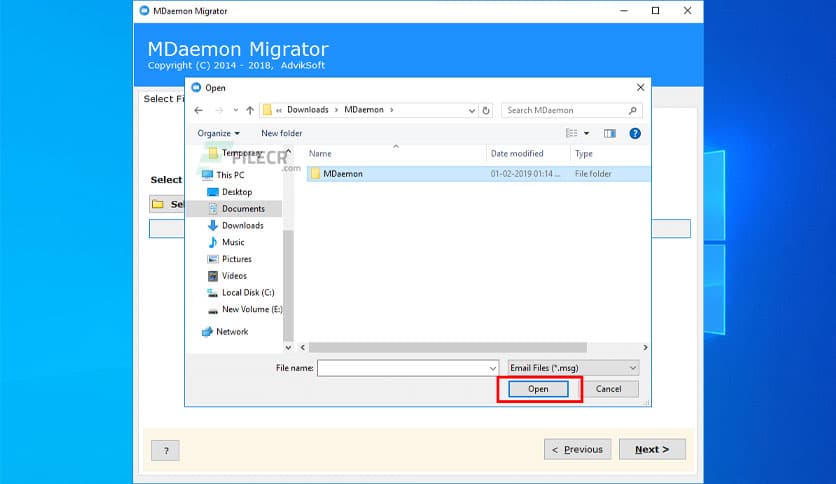The image size is (836, 484).
Task: Close the Open dialog with X
Action: 640,87
